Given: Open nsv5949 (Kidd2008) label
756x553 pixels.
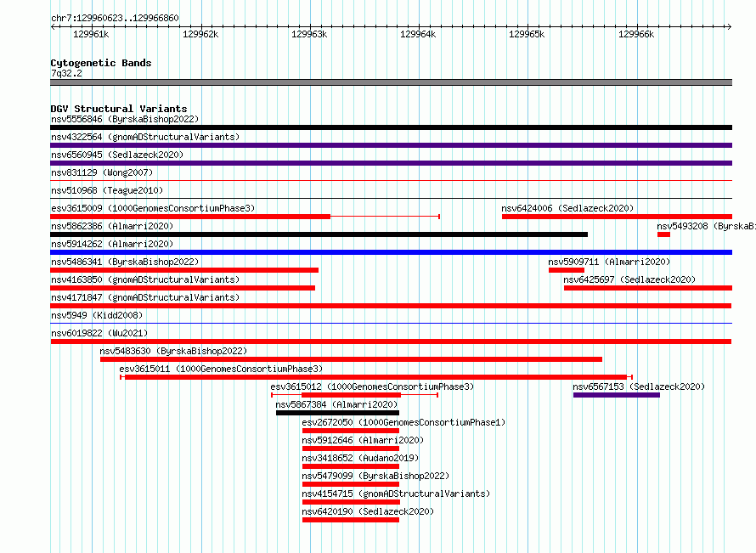Looking at the screenshot, I should coord(97,315).
